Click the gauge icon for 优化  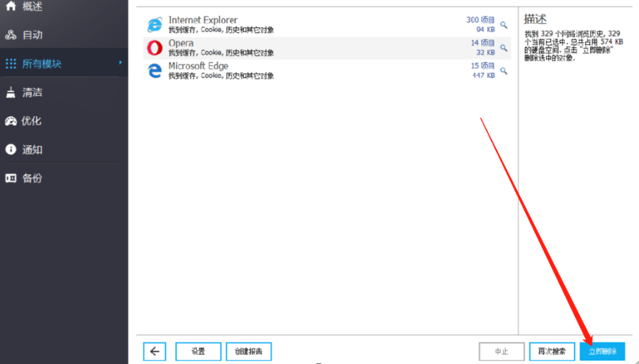pos(11,121)
